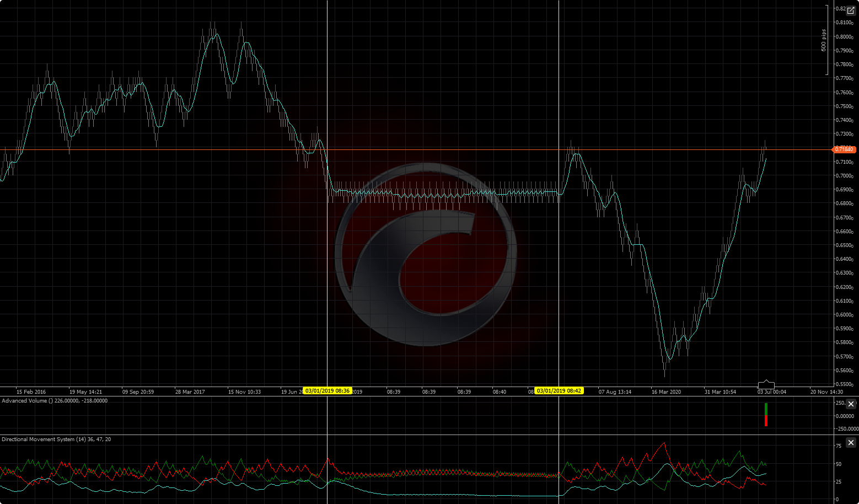Click the 0.5700 price axis label

coord(844,357)
